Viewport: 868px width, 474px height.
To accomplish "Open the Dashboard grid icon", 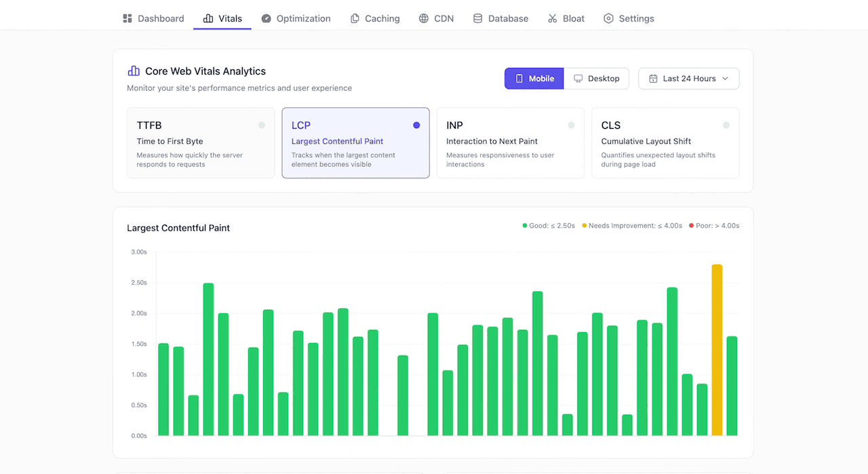I will (x=127, y=18).
